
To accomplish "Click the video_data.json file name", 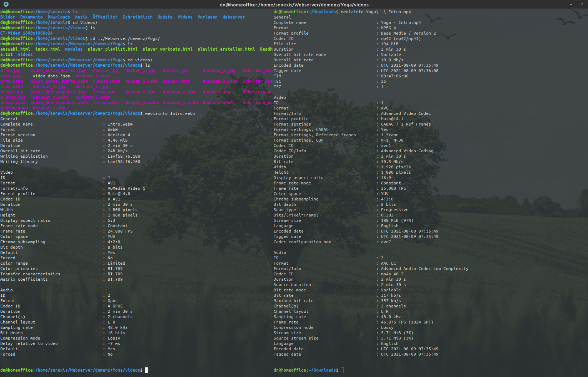I will pyautogui.click(x=51, y=76).
